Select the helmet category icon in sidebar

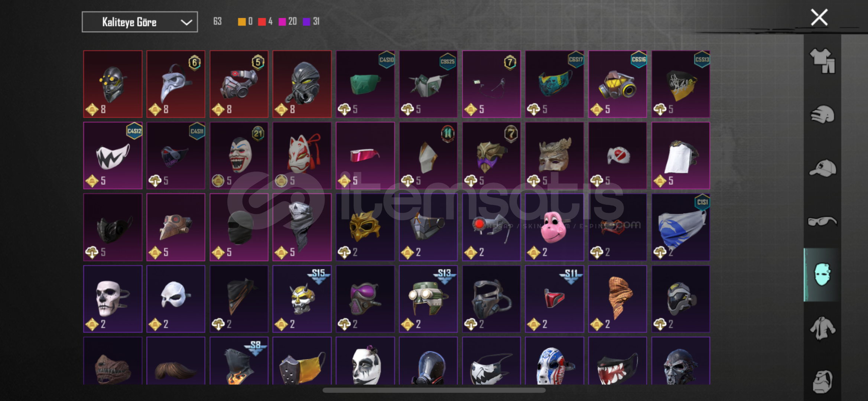click(x=822, y=114)
